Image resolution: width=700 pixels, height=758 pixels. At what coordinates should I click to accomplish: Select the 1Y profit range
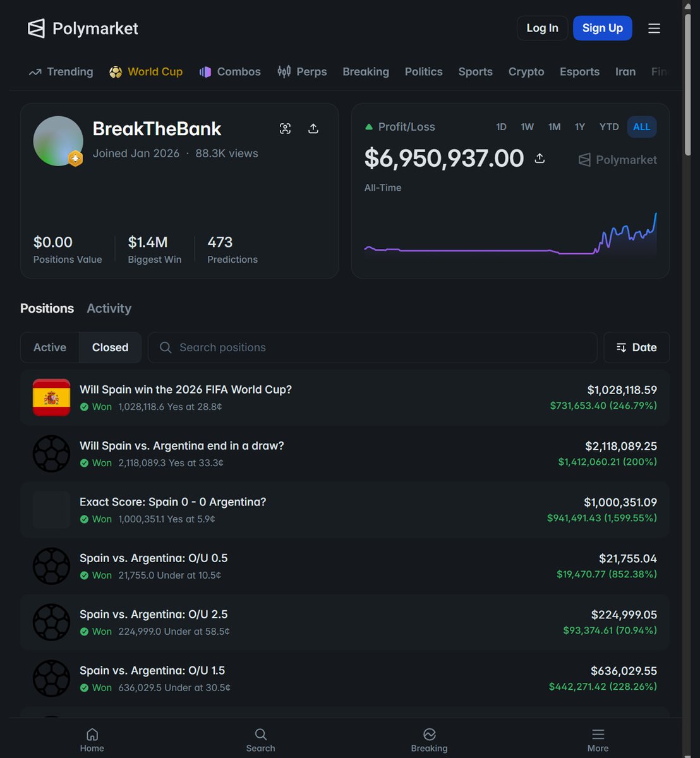[x=580, y=127]
